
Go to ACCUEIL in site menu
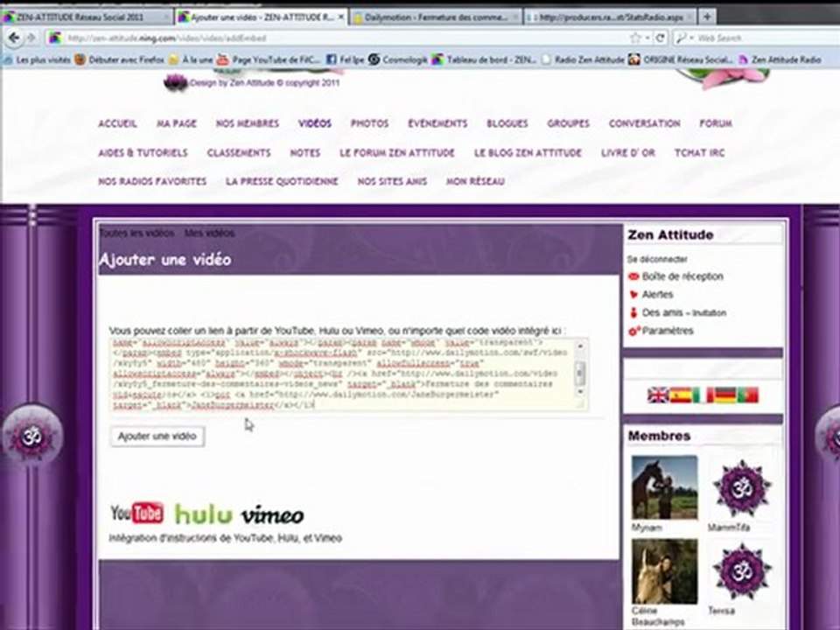click(117, 123)
